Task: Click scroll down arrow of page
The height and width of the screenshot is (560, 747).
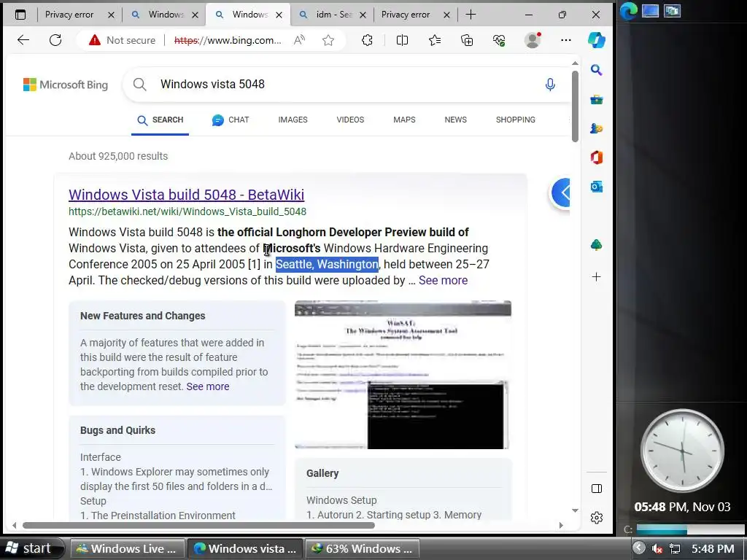Action: [x=575, y=510]
